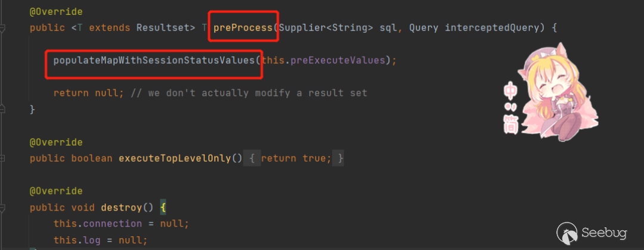This screenshot has width=644, height=250.
Task: Click the connection field in destroy
Action: tap(113, 224)
